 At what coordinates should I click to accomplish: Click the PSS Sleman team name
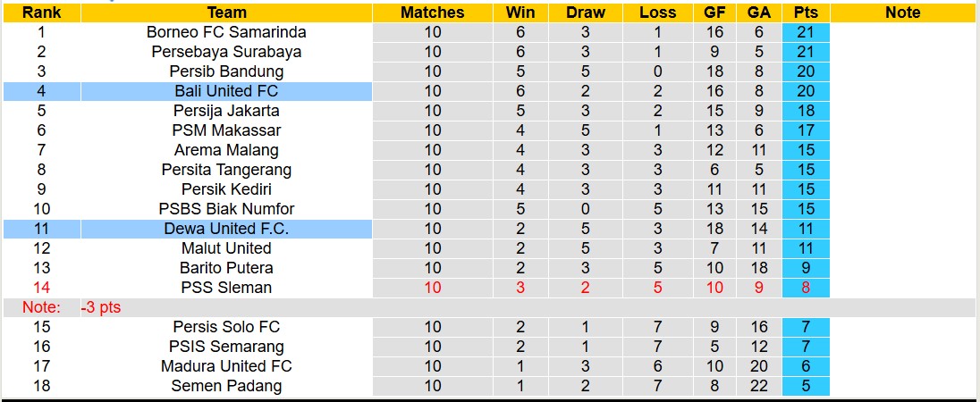tap(226, 288)
